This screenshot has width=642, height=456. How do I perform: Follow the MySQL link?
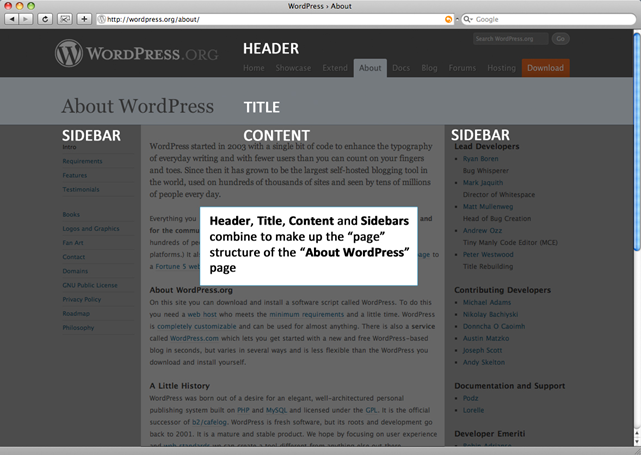276,410
